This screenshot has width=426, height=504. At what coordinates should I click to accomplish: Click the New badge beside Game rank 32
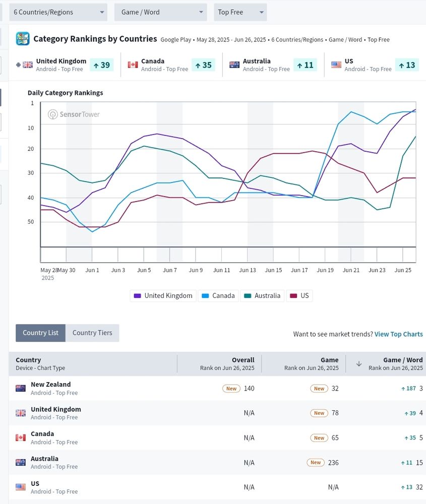[319, 389]
